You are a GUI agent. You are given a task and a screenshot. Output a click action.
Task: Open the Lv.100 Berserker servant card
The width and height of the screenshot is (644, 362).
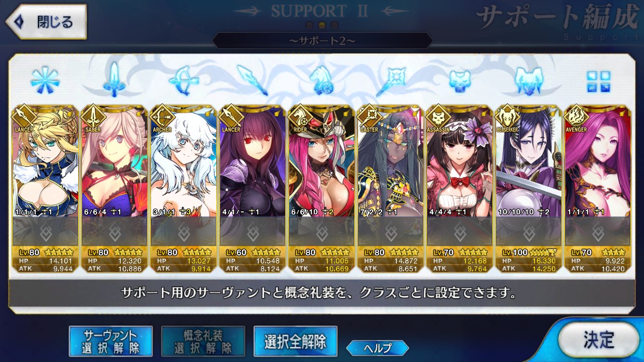[x=529, y=189]
